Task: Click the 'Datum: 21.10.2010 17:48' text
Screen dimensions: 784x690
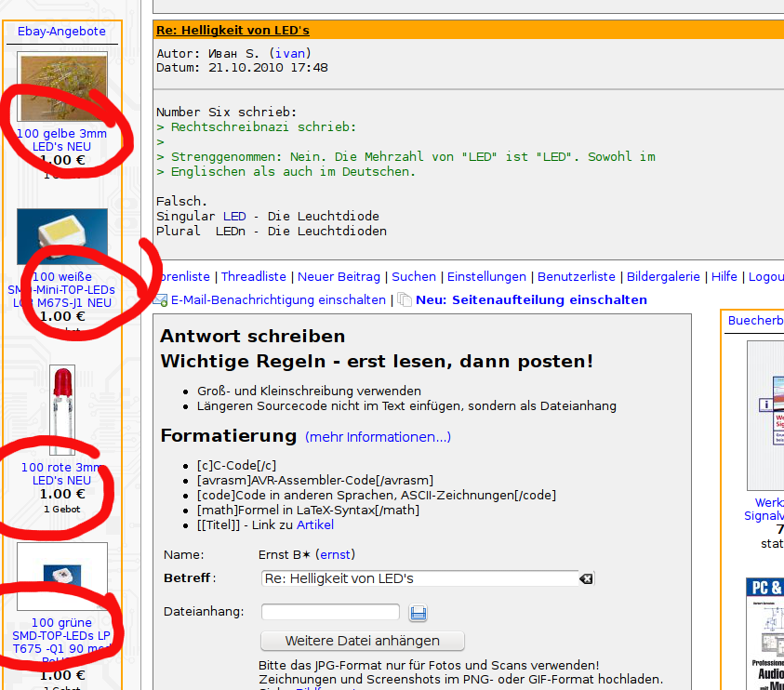Action: pos(242,68)
